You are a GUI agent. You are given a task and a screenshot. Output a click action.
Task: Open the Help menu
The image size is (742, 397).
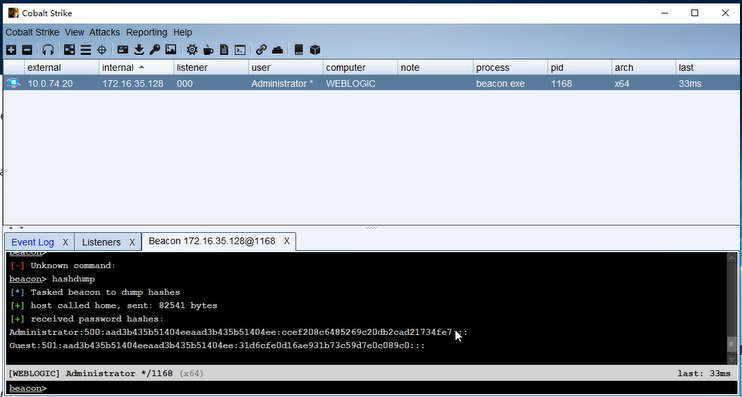pyautogui.click(x=183, y=32)
